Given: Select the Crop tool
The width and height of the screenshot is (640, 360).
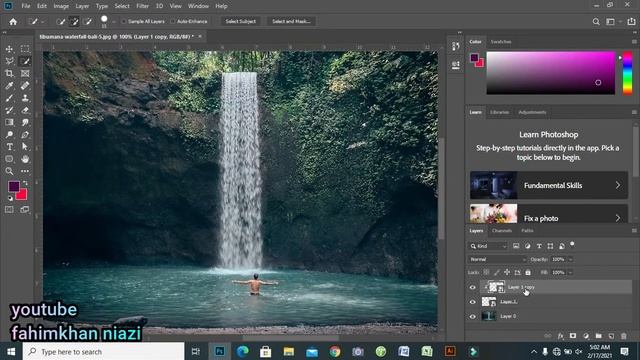Looking at the screenshot, I should coord(9,73).
